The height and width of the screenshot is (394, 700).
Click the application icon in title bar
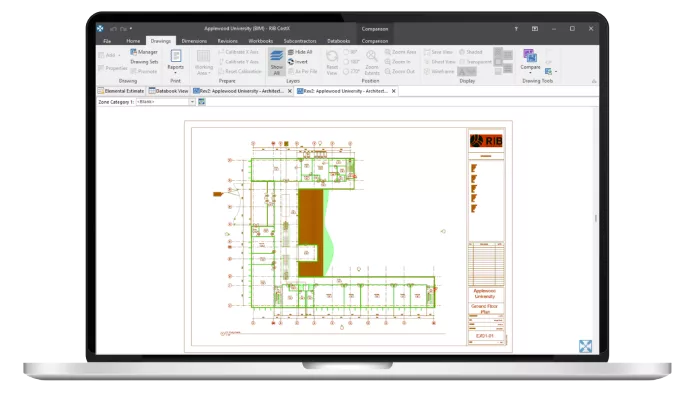(x=100, y=29)
